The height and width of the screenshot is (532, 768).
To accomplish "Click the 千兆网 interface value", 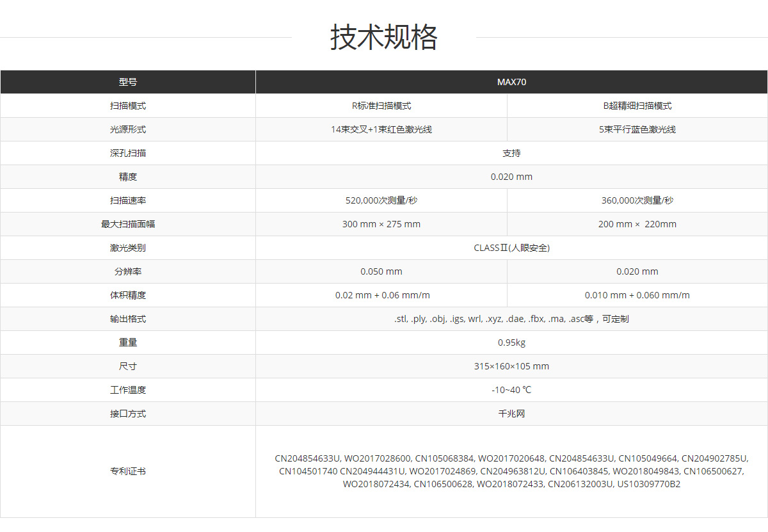I will (x=511, y=414).
